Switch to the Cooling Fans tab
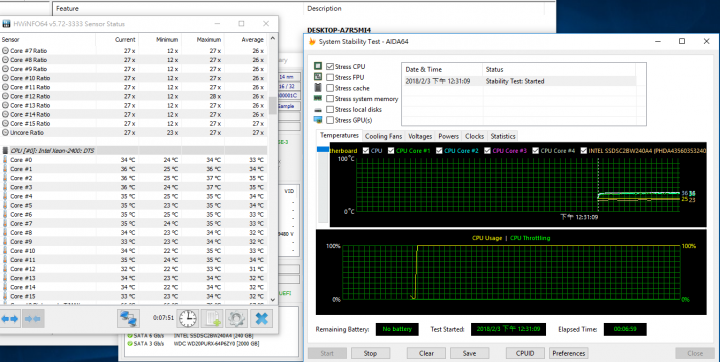Image resolution: width=720 pixels, height=362 pixels. click(x=383, y=136)
